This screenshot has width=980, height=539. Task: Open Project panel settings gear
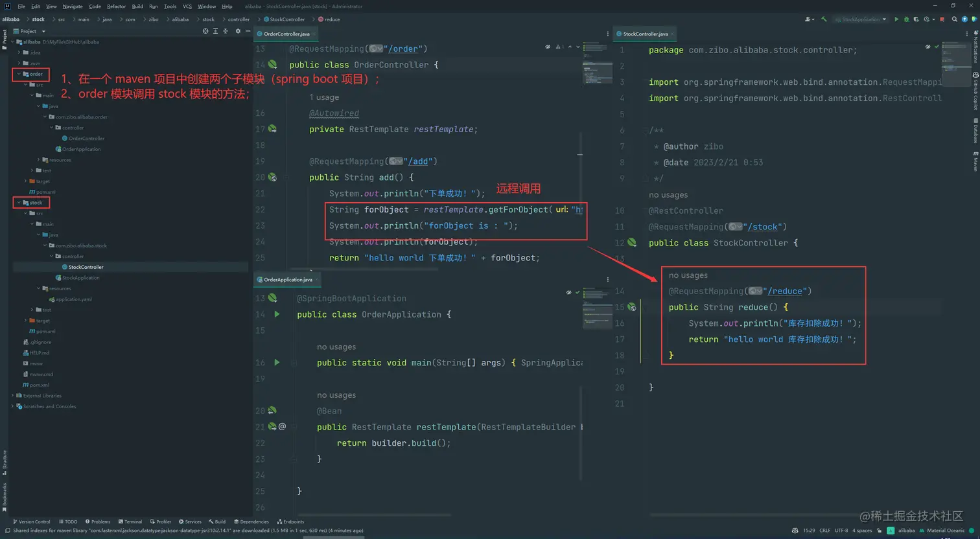point(238,31)
